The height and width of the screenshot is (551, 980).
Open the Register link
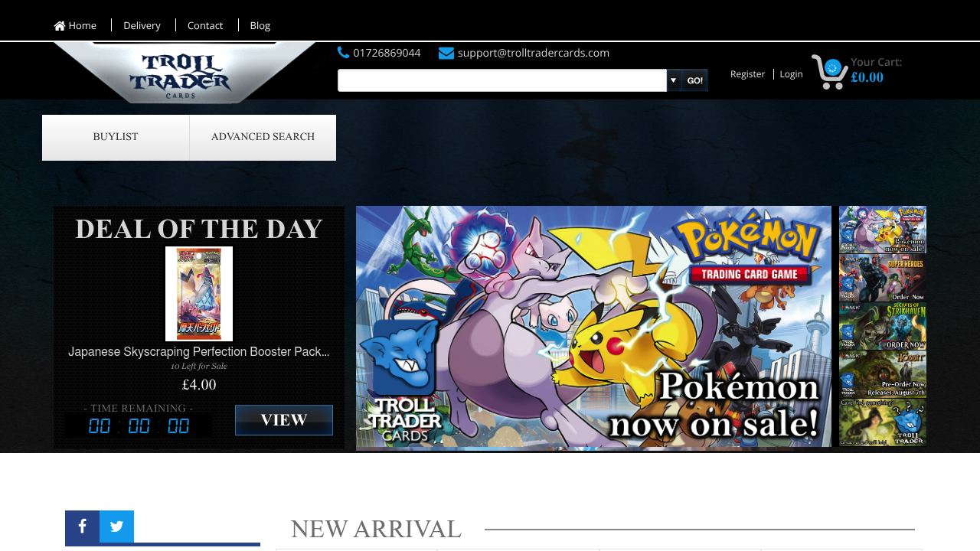(747, 74)
